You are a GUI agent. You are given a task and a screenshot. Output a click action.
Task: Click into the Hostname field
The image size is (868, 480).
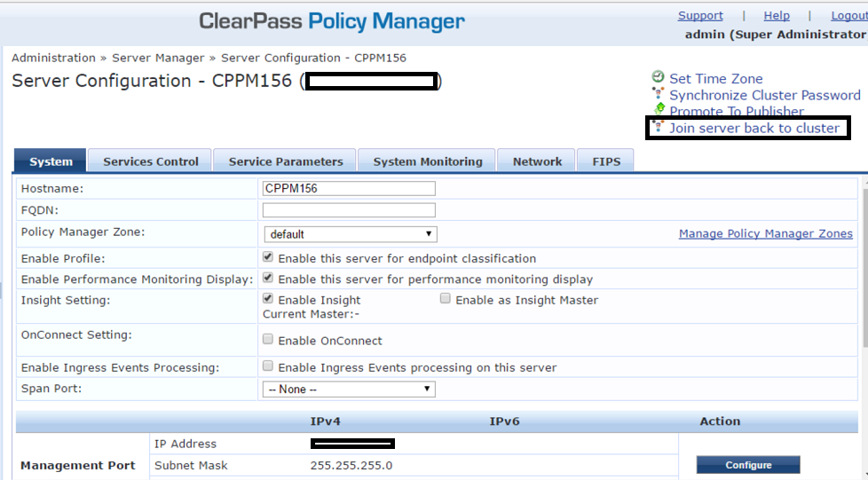click(x=349, y=188)
